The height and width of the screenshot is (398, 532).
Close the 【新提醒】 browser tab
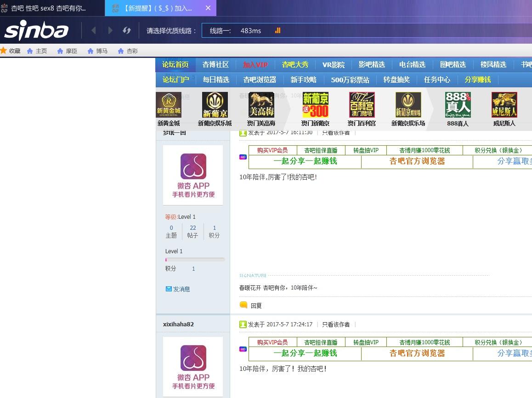point(208,8)
